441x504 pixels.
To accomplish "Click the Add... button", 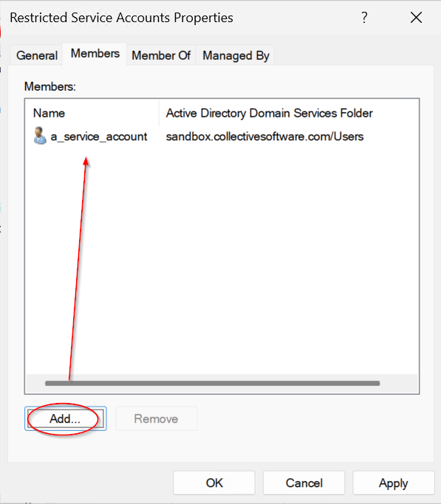I will 65,418.
